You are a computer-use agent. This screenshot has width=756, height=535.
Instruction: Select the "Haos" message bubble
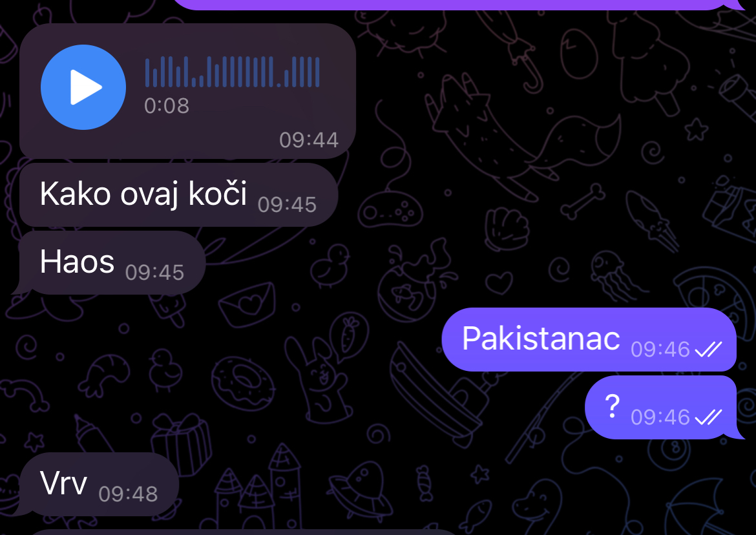(112, 263)
